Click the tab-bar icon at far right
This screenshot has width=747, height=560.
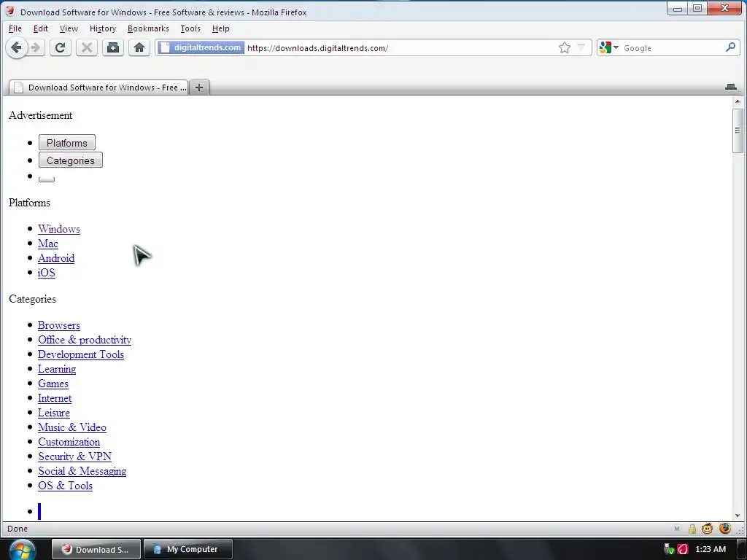tap(731, 87)
